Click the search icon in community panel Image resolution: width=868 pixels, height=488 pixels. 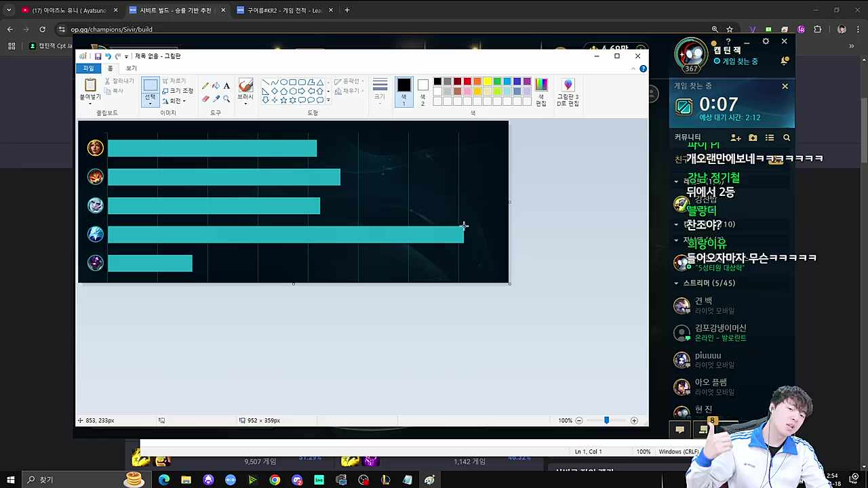point(787,138)
